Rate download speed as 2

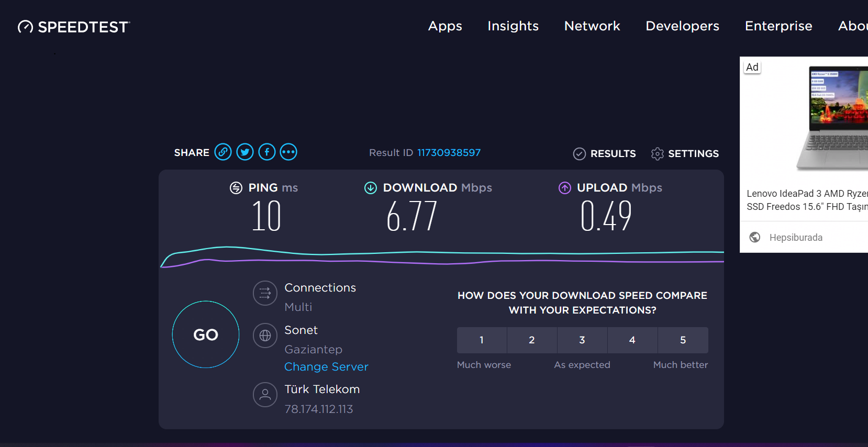click(x=532, y=340)
